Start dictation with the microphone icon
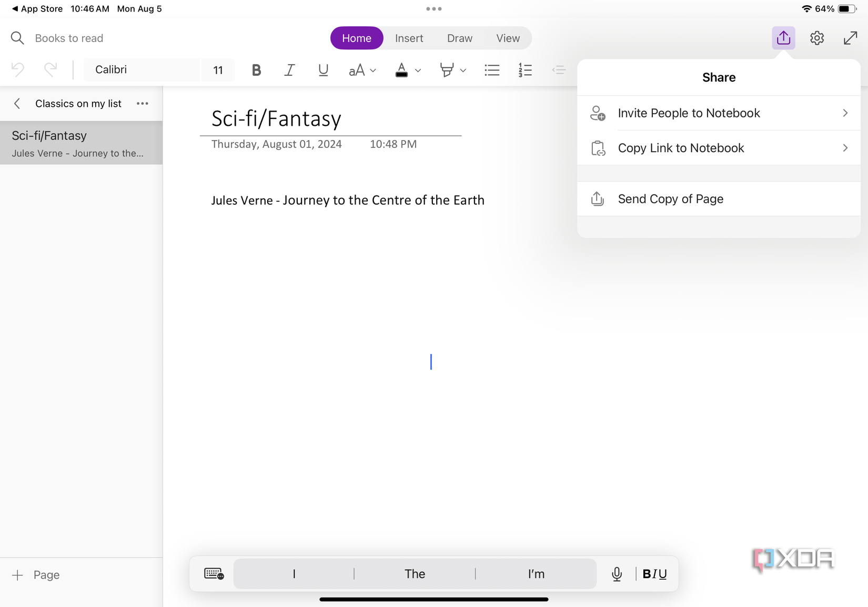Viewport: 868px width, 607px height. (x=617, y=574)
